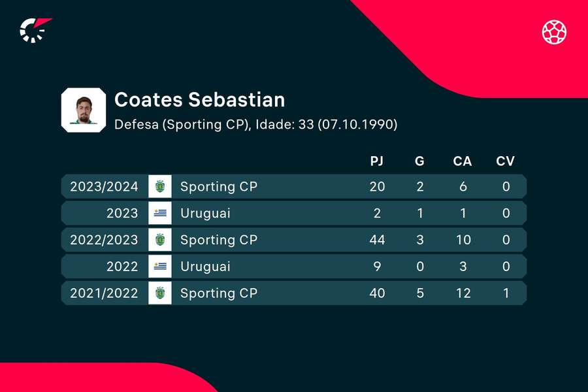
Task: Click the Defesa (Sporting CP) subtitle text
Action: (x=181, y=124)
